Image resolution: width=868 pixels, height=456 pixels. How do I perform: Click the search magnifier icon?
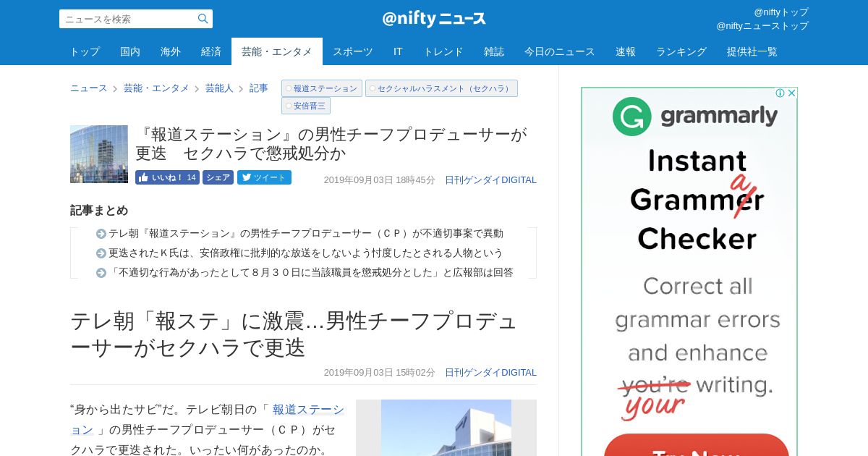pyautogui.click(x=203, y=19)
